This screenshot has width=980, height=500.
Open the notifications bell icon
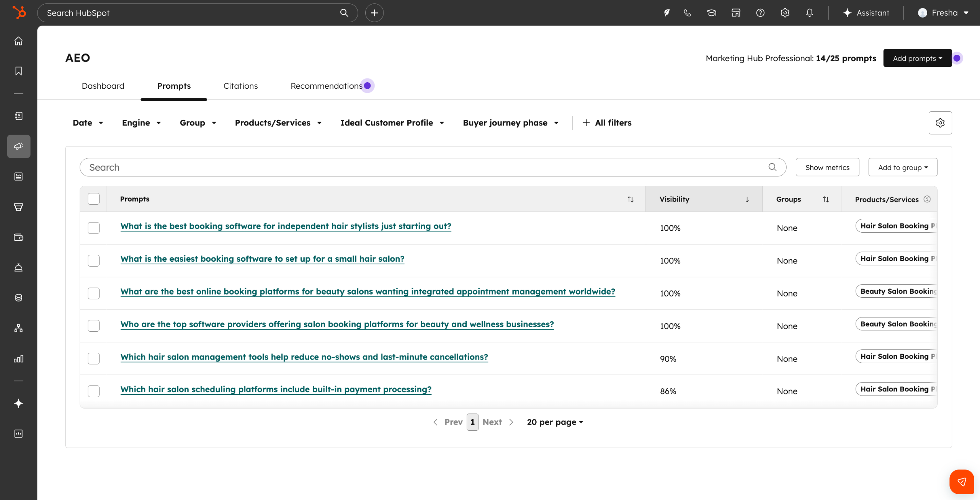pos(809,13)
